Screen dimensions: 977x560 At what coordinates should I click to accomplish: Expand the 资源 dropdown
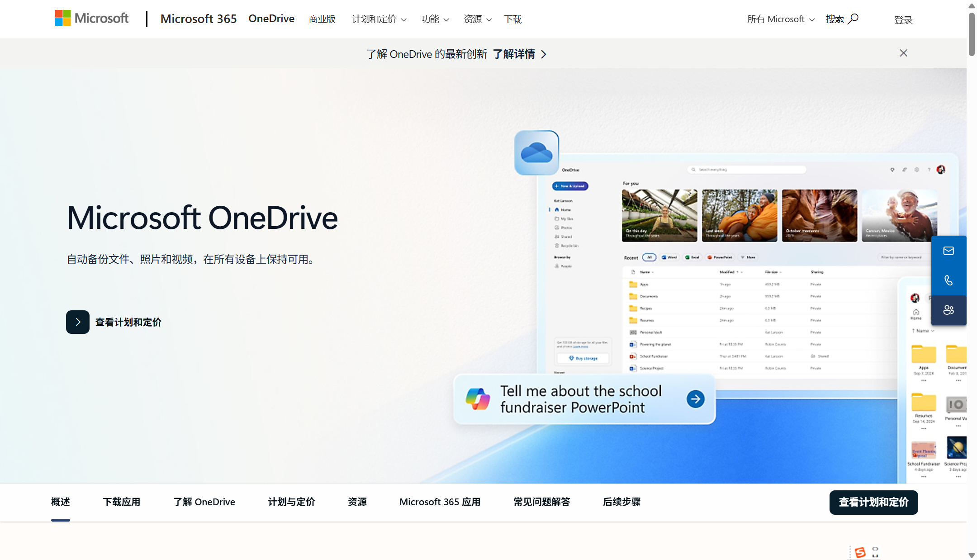tap(477, 19)
